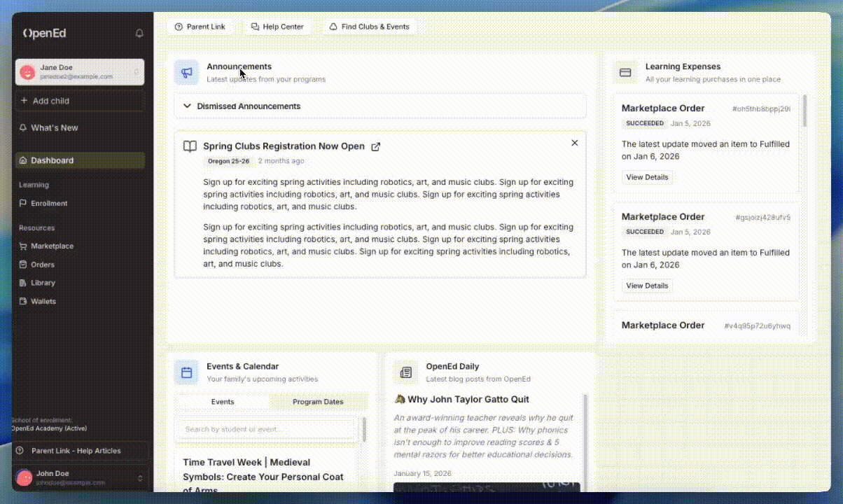
Task: Click the Learning Expenses scrollbar
Action: (804, 112)
